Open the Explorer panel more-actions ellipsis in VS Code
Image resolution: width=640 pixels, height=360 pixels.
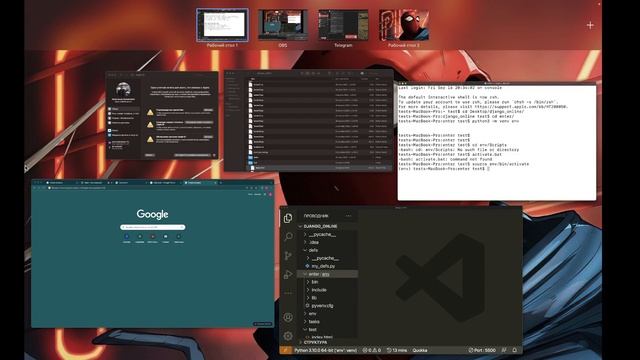[x=348, y=216]
